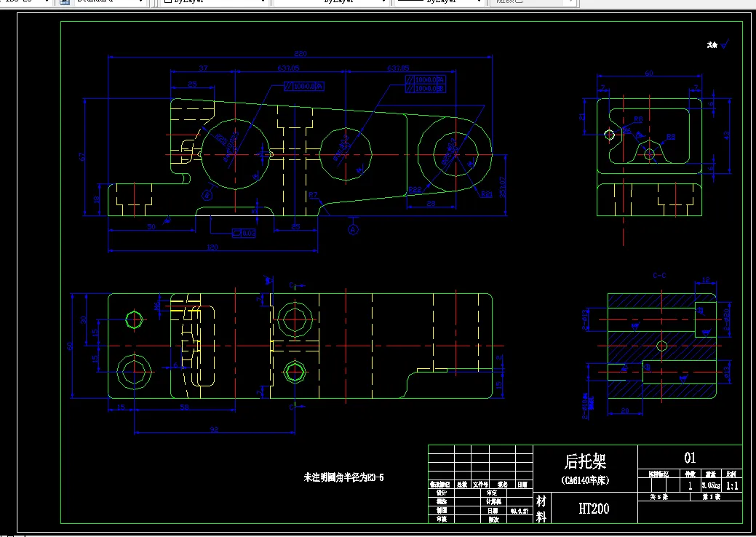
Task: Select the 58 dimension in plan view
Action: click(x=184, y=407)
